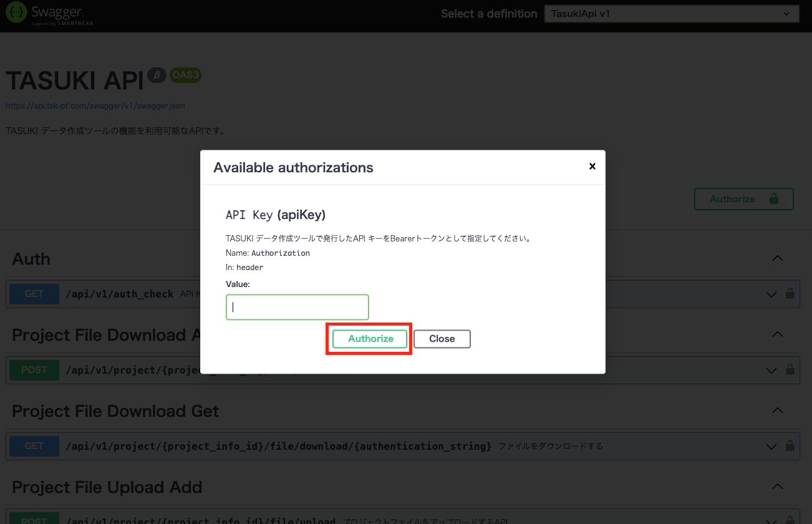Collapse the Auth section chevron

pyautogui.click(x=777, y=258)
